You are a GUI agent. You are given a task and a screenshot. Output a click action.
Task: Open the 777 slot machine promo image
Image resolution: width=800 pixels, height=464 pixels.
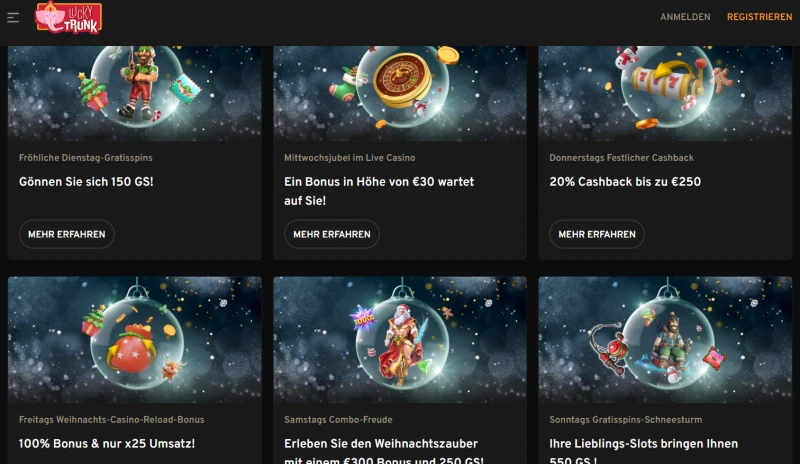click(665, 93)
